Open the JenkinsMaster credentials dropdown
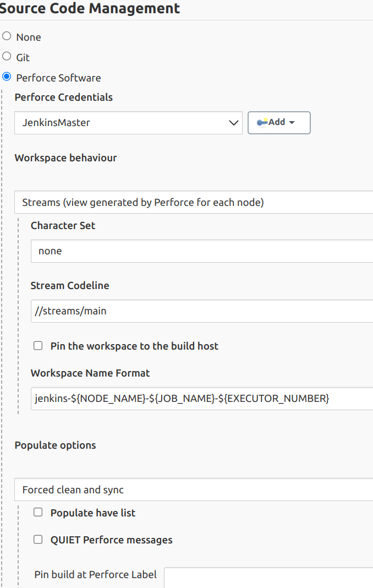This screenshot has height=588, width=373. pyautogui.click(x=128, y=123)
